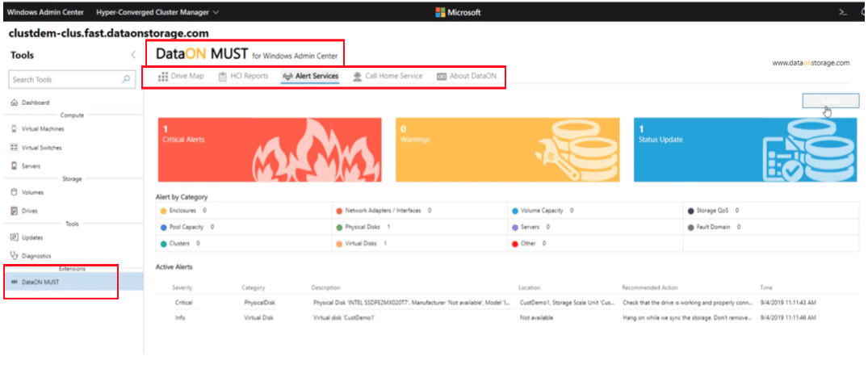The height and width of the screenshot is (373, 868).
Task: Select the DataON MUST extension
Action: point(72,282)
